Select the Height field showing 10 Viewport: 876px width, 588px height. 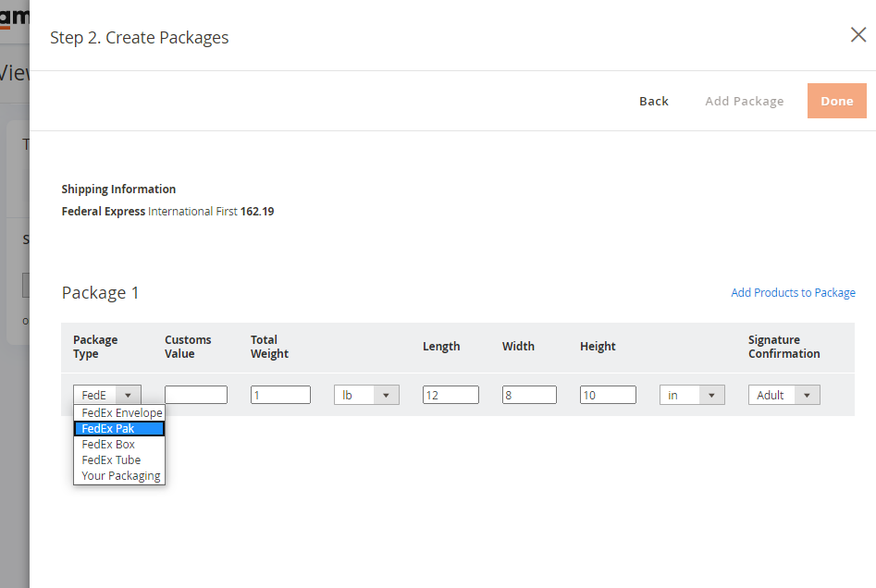tap(608, 394)
